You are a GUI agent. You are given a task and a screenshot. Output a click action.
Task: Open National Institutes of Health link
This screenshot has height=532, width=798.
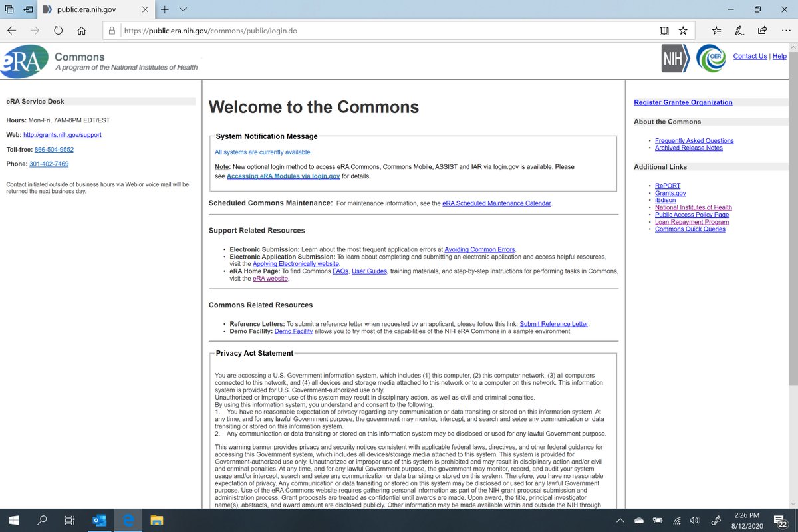pos(694,207)
